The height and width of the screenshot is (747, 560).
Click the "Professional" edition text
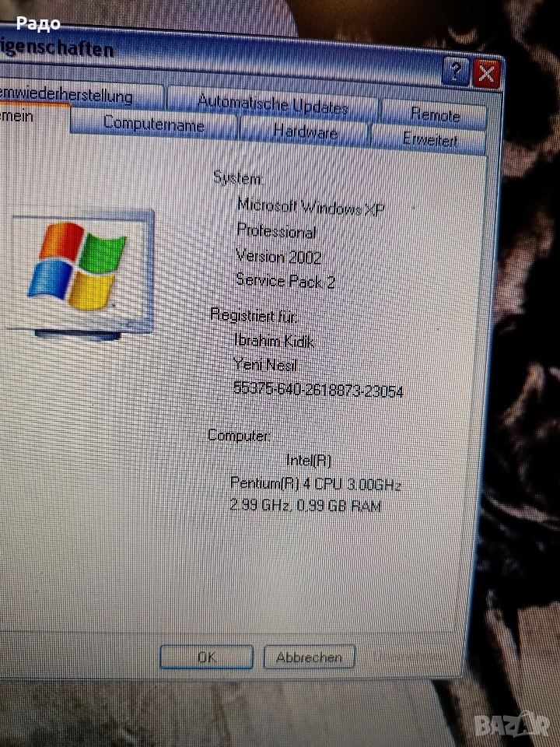(x=276, y=232)
